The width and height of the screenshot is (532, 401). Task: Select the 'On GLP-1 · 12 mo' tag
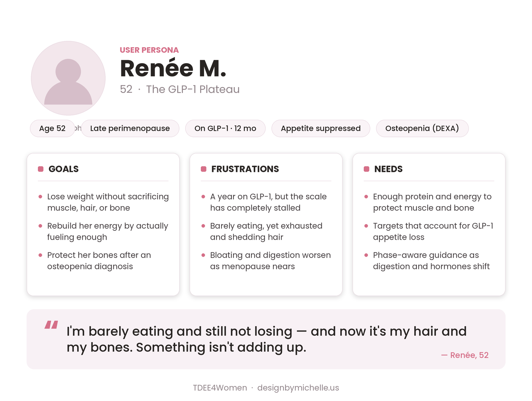point(225,128)
